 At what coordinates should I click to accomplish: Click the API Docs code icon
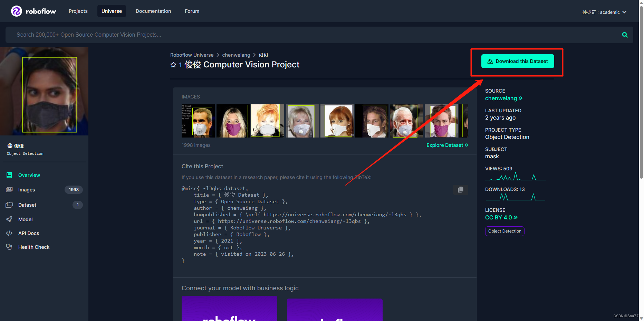pos(9,233)
